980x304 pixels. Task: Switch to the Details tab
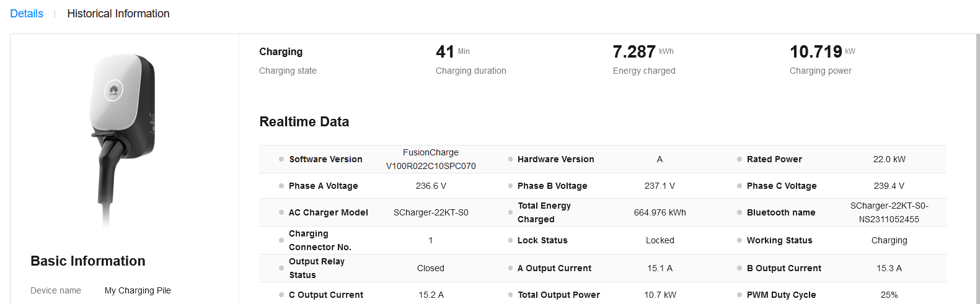[x=27, y=14]
